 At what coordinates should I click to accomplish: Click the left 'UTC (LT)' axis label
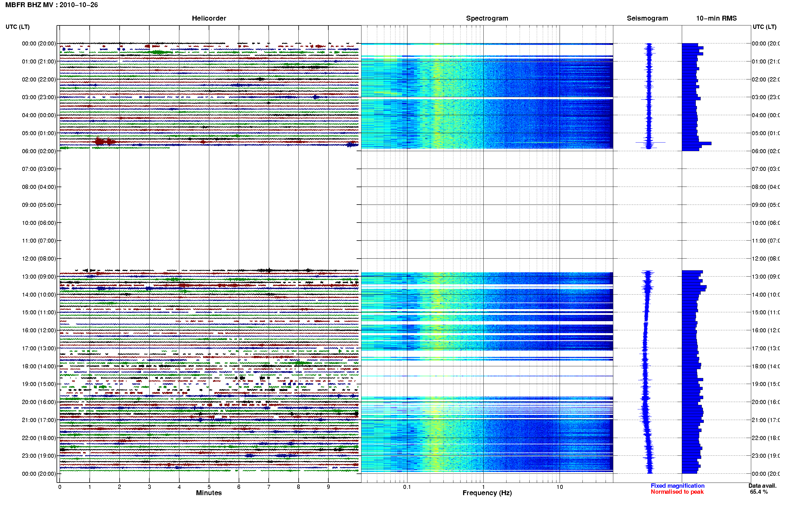pyautogui.click(x=17, y=27)
